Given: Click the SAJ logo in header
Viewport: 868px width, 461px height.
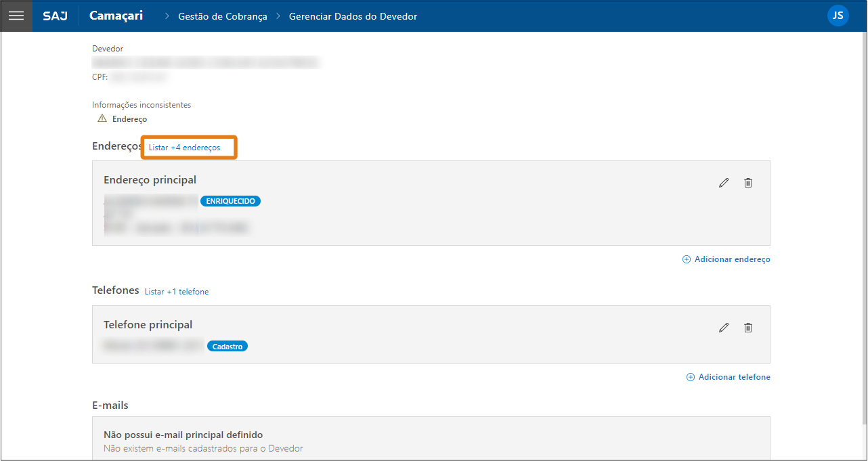Looking at the screenshot, I should click(55, 16).
